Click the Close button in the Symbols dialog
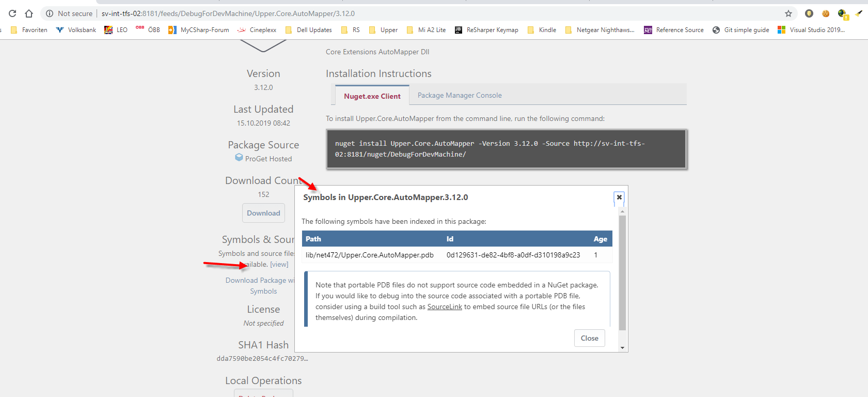Viewport: 868px width, 397px height. click(589, 338)
